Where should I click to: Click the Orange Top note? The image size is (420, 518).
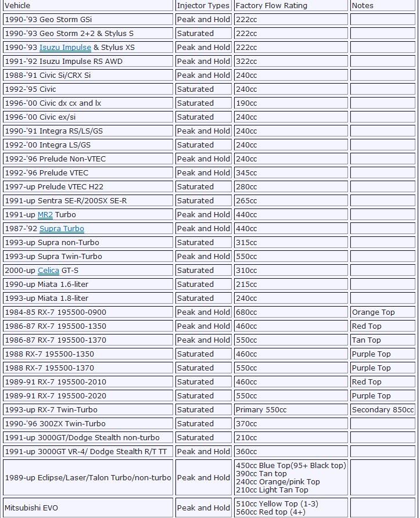point(382,312)
